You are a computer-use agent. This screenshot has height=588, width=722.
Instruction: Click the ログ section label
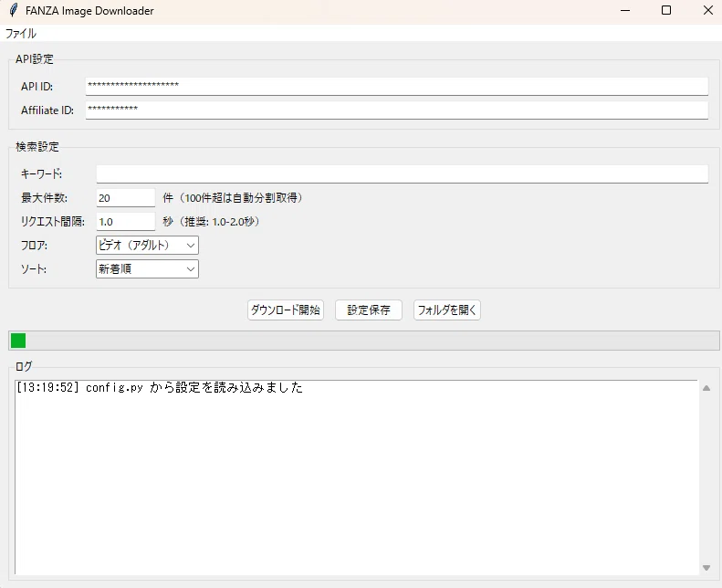point(24,366)
